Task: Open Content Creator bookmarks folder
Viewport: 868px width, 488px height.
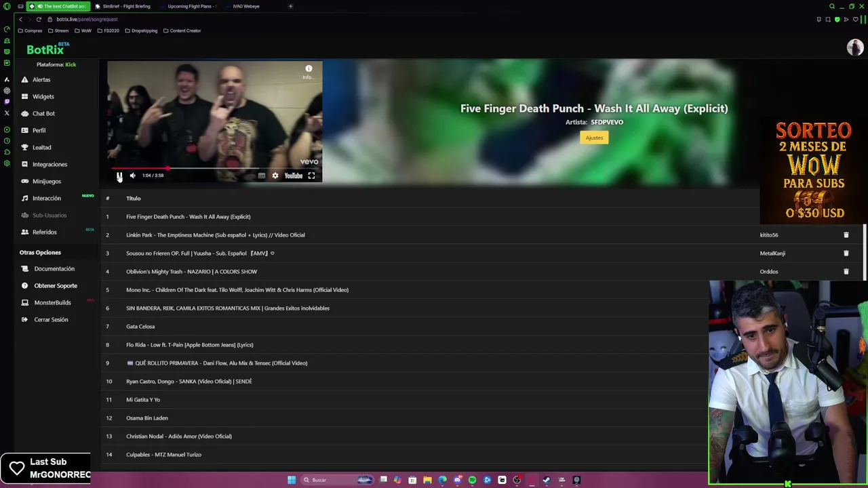Action: tap(182, 30)
